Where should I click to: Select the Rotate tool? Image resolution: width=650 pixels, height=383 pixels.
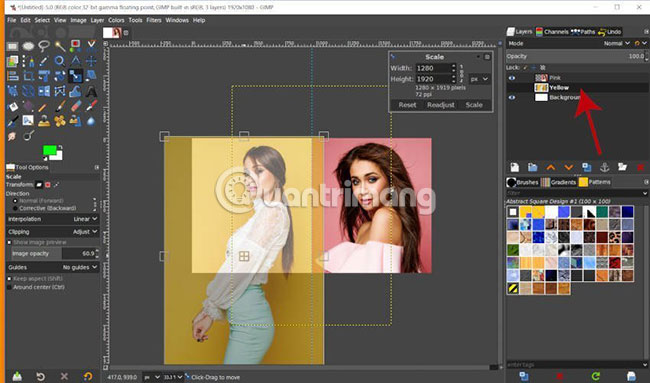[60, 76]
